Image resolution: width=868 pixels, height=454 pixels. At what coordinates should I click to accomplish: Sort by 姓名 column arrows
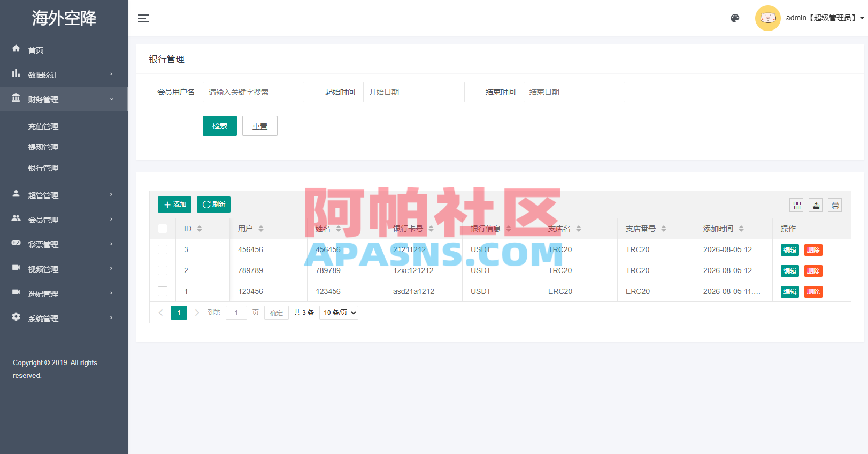(x=339, y=229)
